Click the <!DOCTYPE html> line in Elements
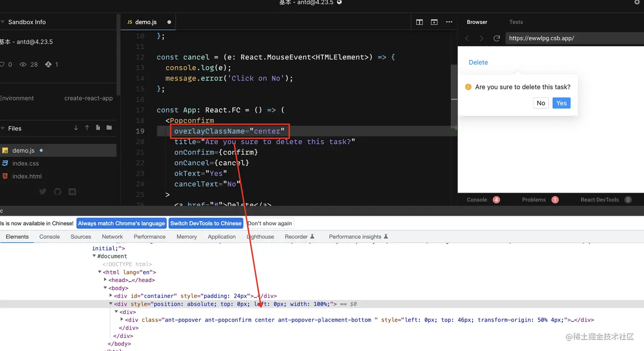Image resolution: width=644 pixels, height=351 pixels. coord(127,264)
